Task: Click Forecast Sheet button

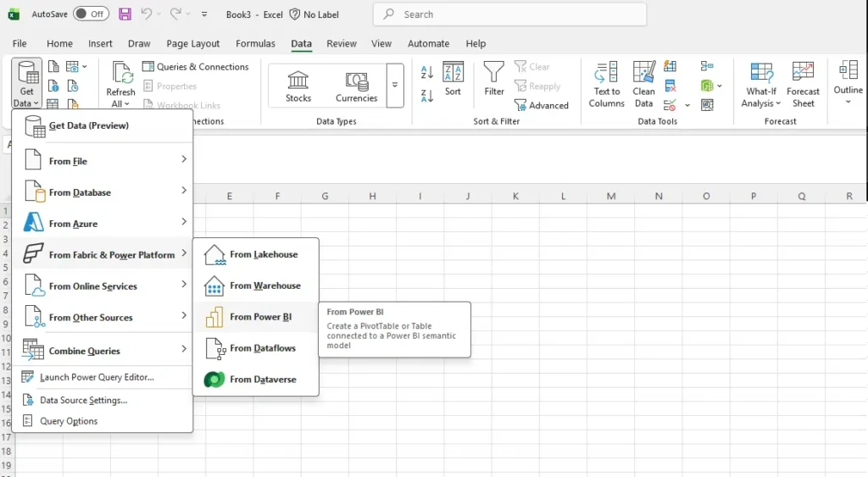Action: click(x=803, y=85)
